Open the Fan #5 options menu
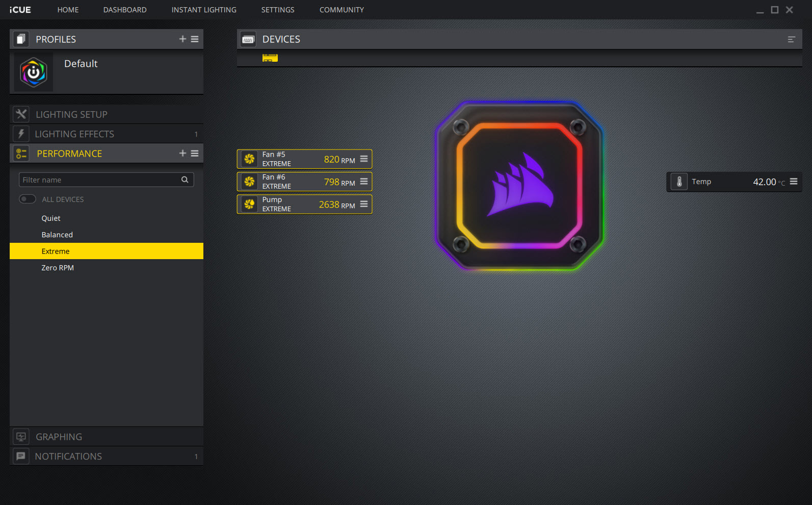This screenshot has width=812, height=505. [x=364, y=159]
